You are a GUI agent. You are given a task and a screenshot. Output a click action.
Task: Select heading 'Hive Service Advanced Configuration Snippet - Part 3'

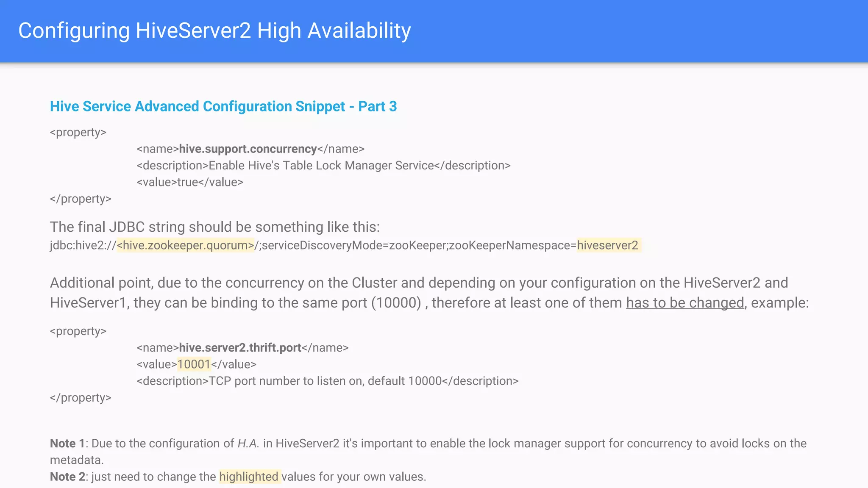pyautogui.click(x=223, y=106)
